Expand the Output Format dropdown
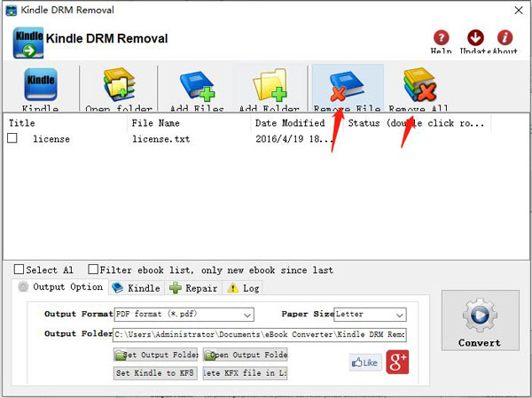532x398 pixels. (x=246, y=315)
